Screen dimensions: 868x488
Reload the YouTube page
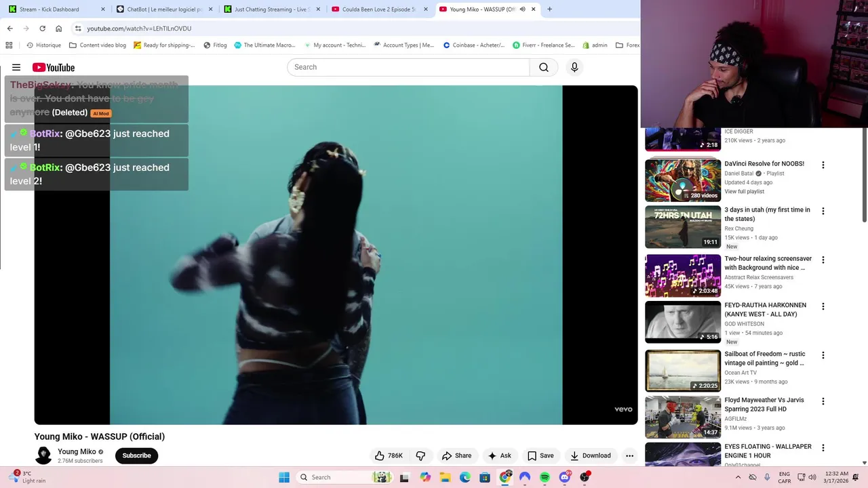[42, 28]
